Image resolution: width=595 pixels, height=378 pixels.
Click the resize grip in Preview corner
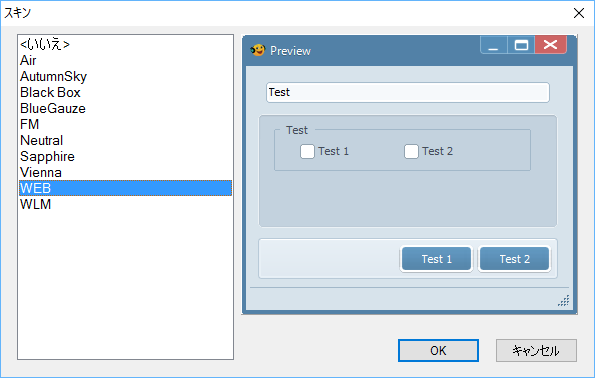[564, 301]
